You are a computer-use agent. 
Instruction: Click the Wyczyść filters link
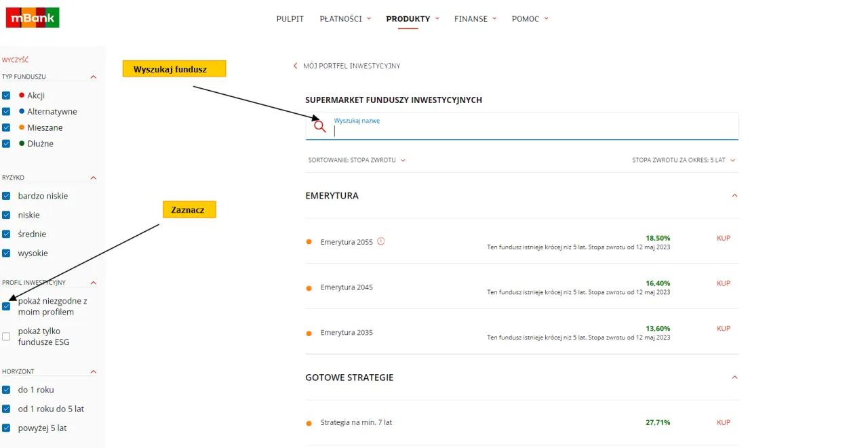pyautogui.click(x=16, y=60)
